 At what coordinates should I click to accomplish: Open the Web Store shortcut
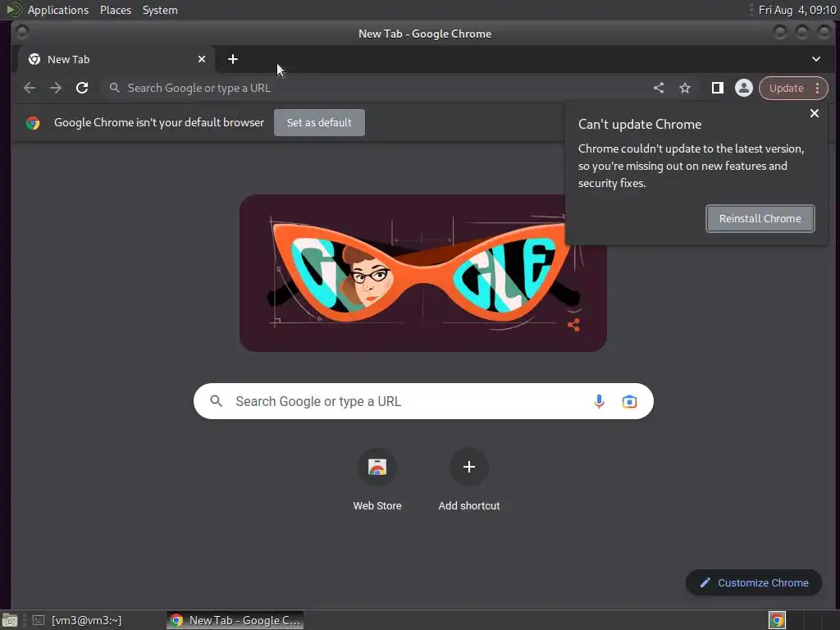coord(377,479)
